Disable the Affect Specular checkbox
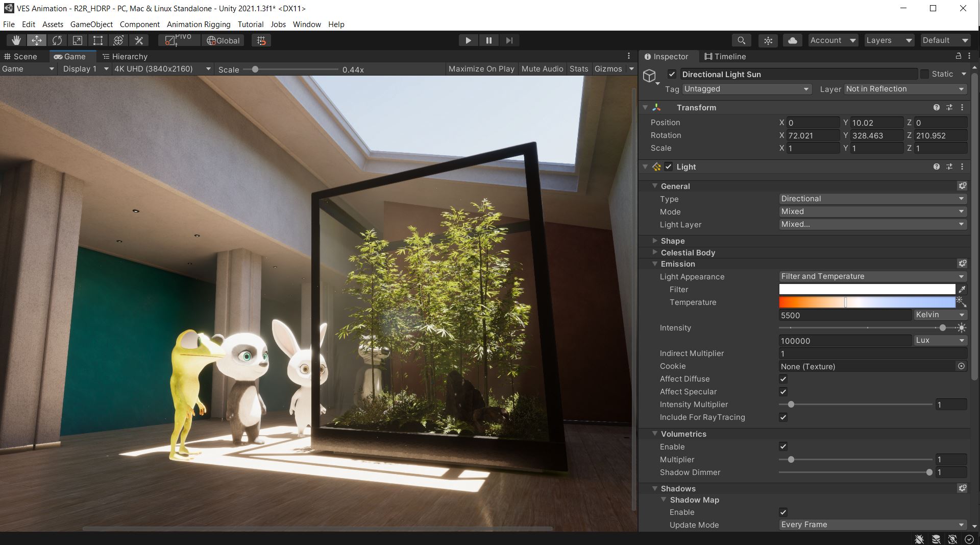 783,392
